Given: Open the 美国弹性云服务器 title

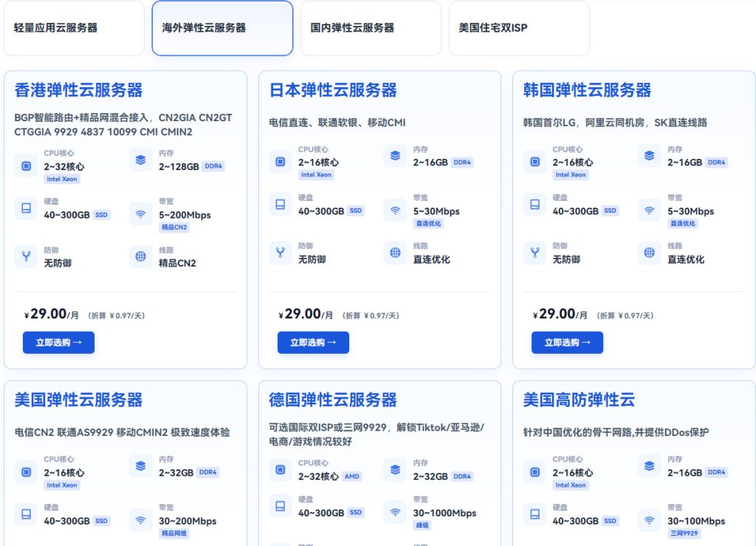Looking at the screenshot, I should point(78,400).
